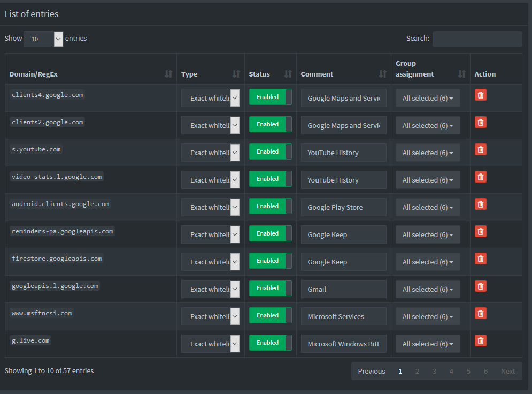Open group assignment dropdown for clients2.google.com
The width and height of the screenshot is (532, 394).
click(428, 125)
